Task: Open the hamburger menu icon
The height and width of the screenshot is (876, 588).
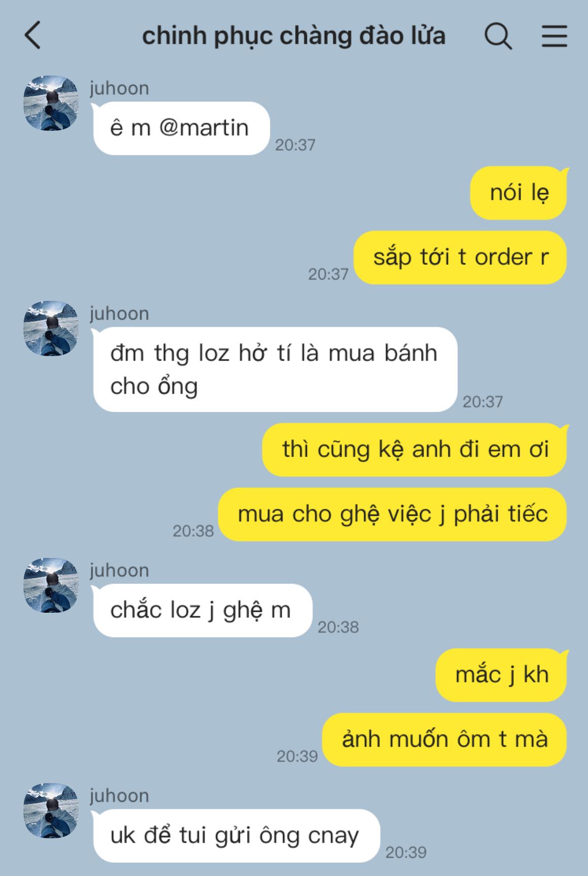Action: tap(554, 36)
